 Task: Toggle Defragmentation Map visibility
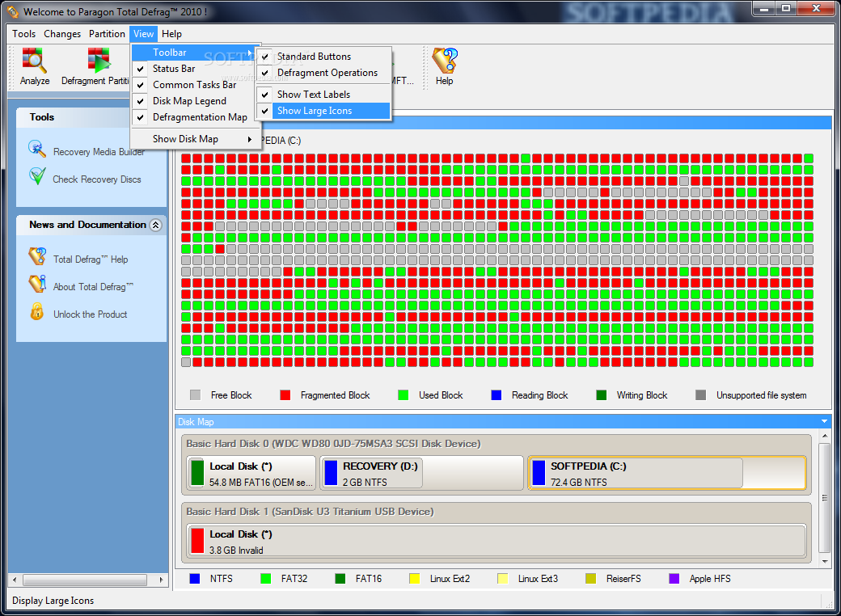(x=196, y=117)
